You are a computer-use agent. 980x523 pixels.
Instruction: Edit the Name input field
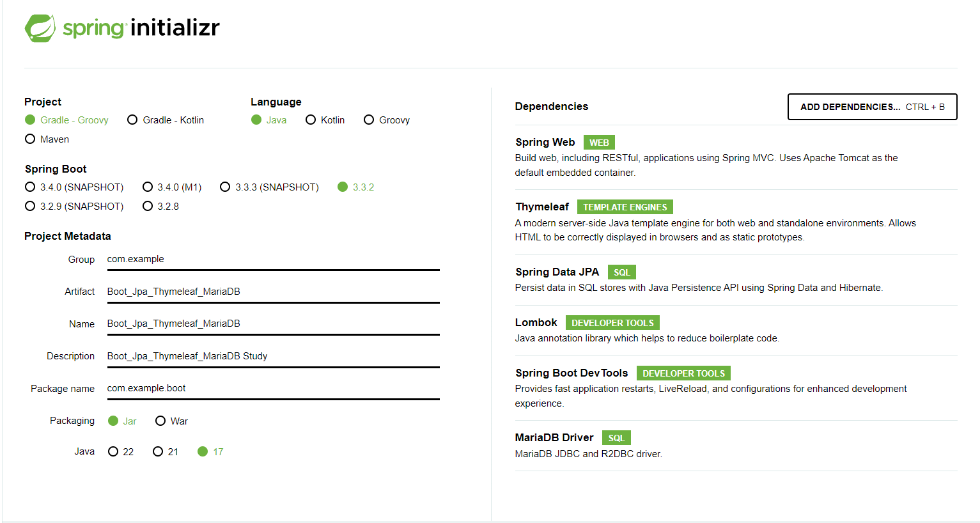pyautogui.click(x=273, y=324)
